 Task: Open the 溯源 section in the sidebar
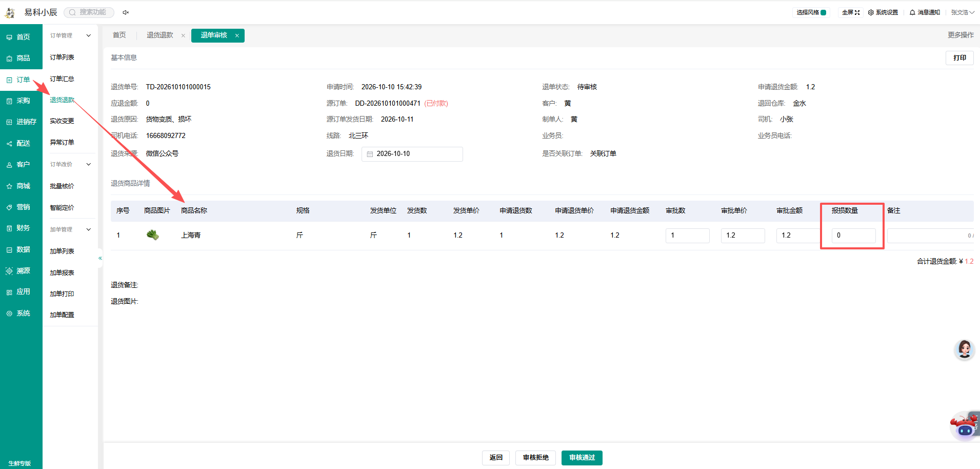[x=21, y=271]
